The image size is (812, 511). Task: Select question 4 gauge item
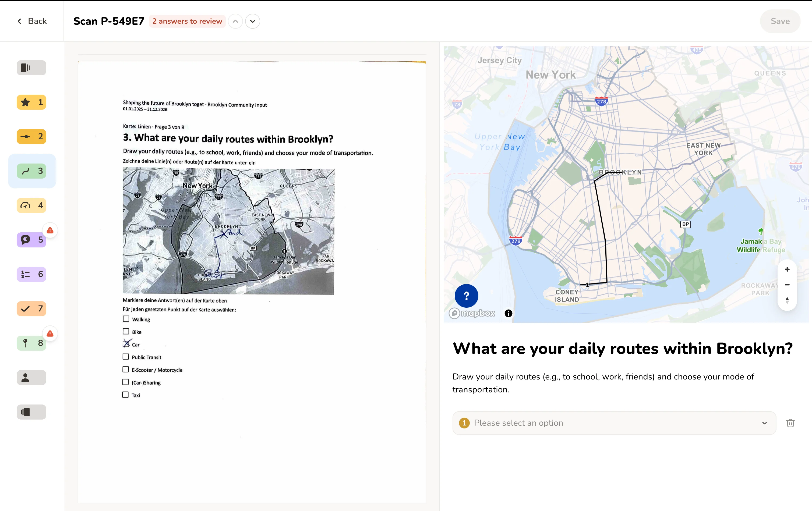pyautogui.click(x=31, y=205)
